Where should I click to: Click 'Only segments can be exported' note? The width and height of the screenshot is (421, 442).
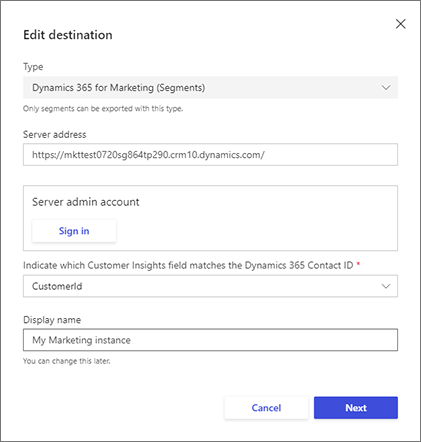pos(103,109)
